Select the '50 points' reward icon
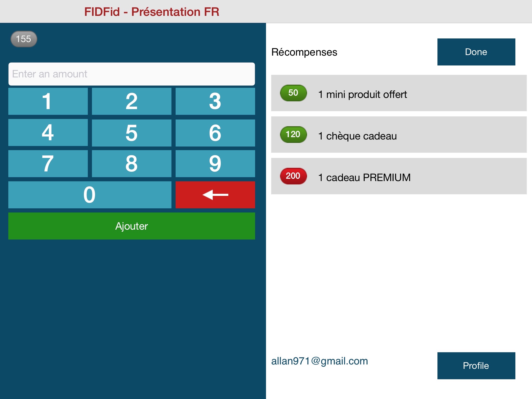The image size is (532, 399). click(x=293, y=94)
